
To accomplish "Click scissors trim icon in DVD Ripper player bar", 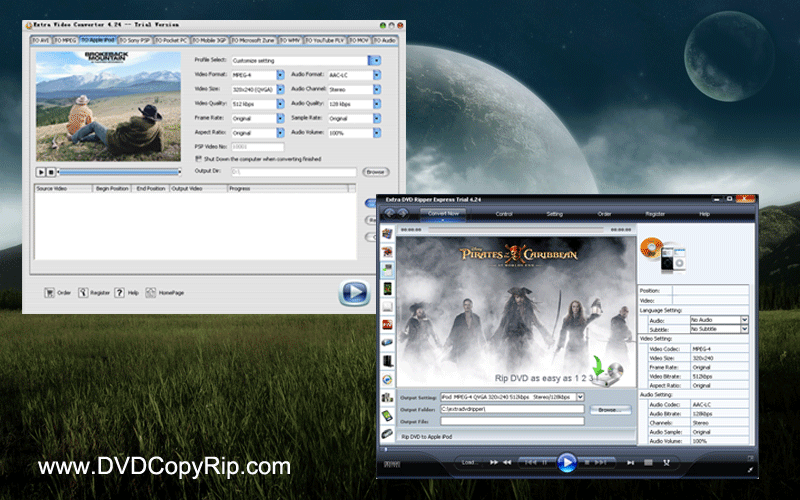I will pos(666,462).
